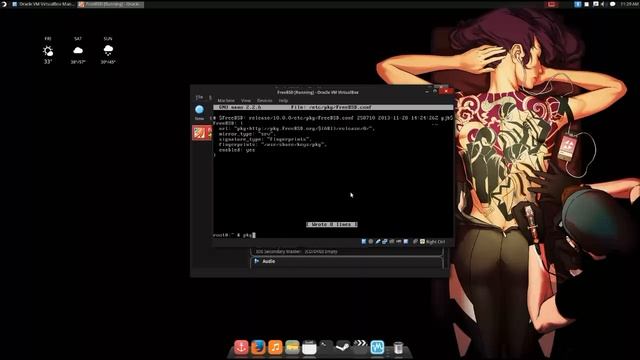Open the orange music player in the dock
640x360 pixels.
(275, 347)
